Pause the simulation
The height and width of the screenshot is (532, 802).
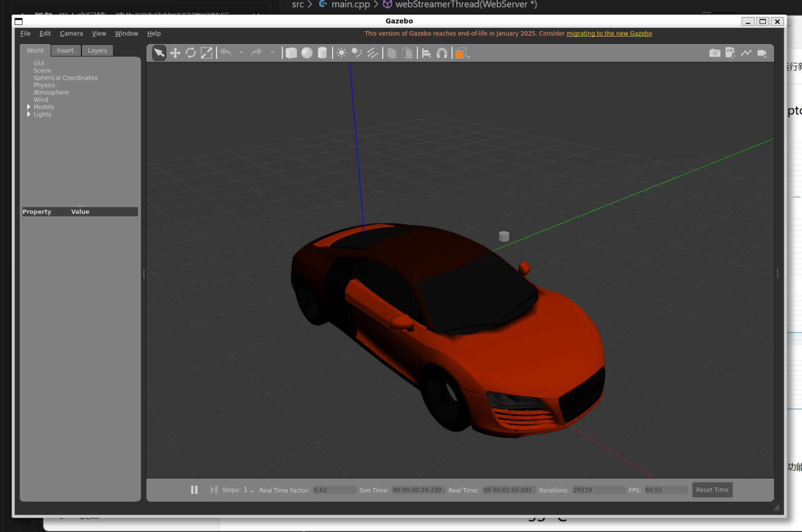194,490
